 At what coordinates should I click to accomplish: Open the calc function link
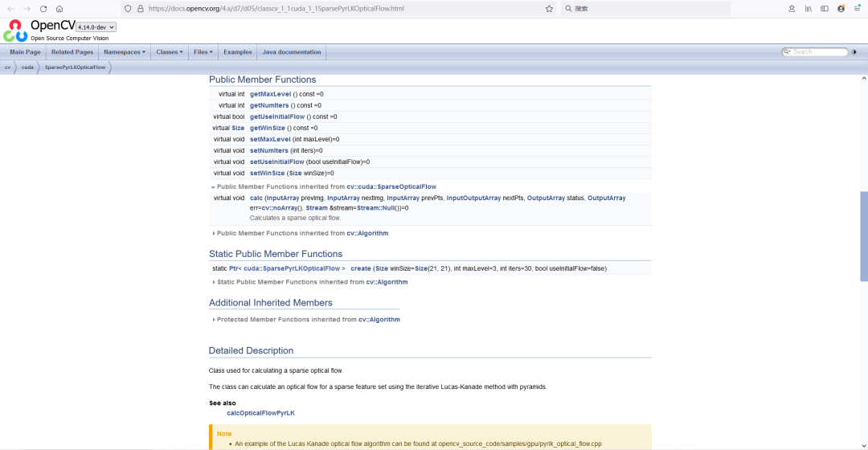(256, 198)
